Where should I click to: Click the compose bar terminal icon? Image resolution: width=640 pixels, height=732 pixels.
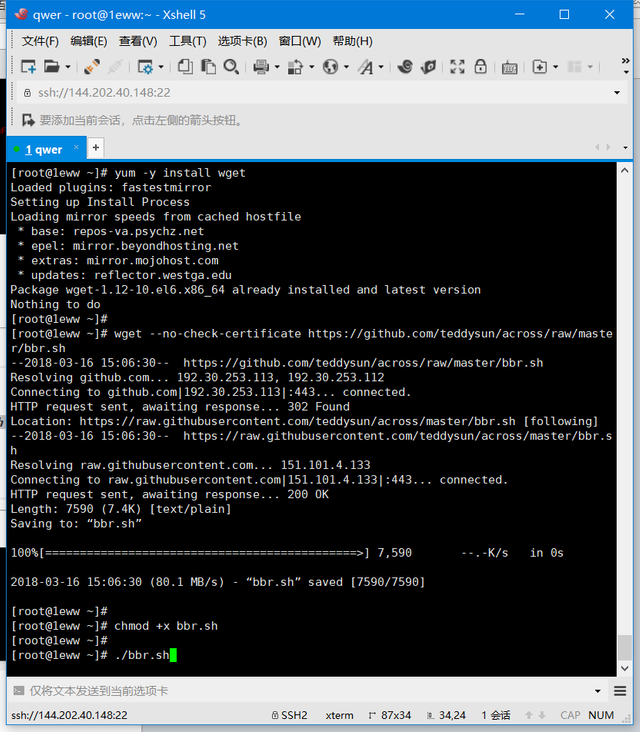[x=19, y=690]
